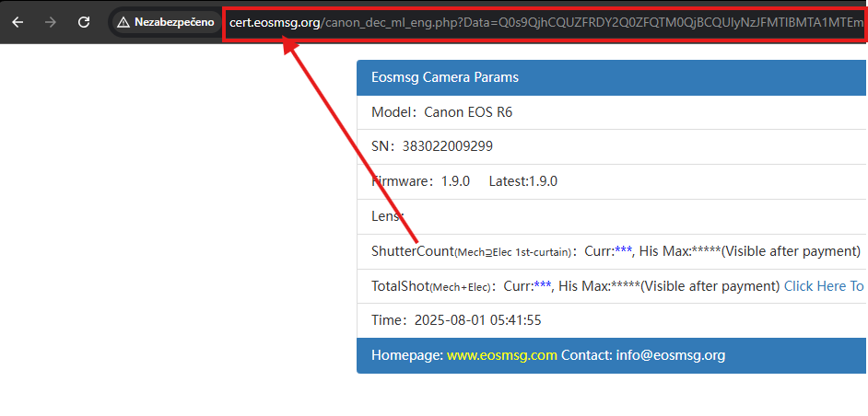The image size is (868, 416).
Task: Click the TotalShot Curr hidden value
Action: coord(542,286)
